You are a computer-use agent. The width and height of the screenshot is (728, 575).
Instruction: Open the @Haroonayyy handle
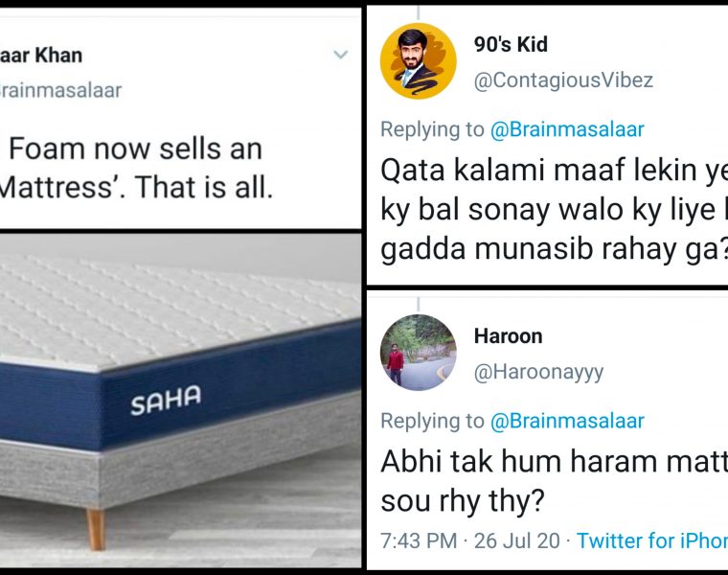coord(538,372)
